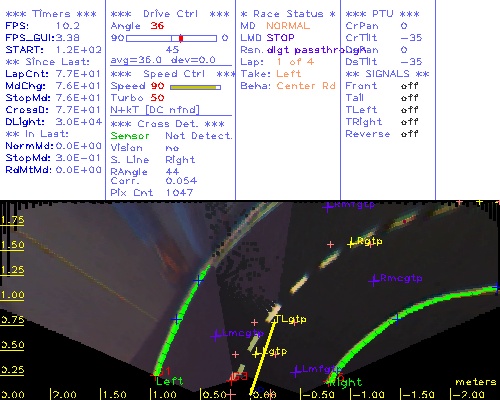Viewport: 500px width, 400px height.
Task: Click the LLmfgtp purple cross marker
Action: coord(296,371)
